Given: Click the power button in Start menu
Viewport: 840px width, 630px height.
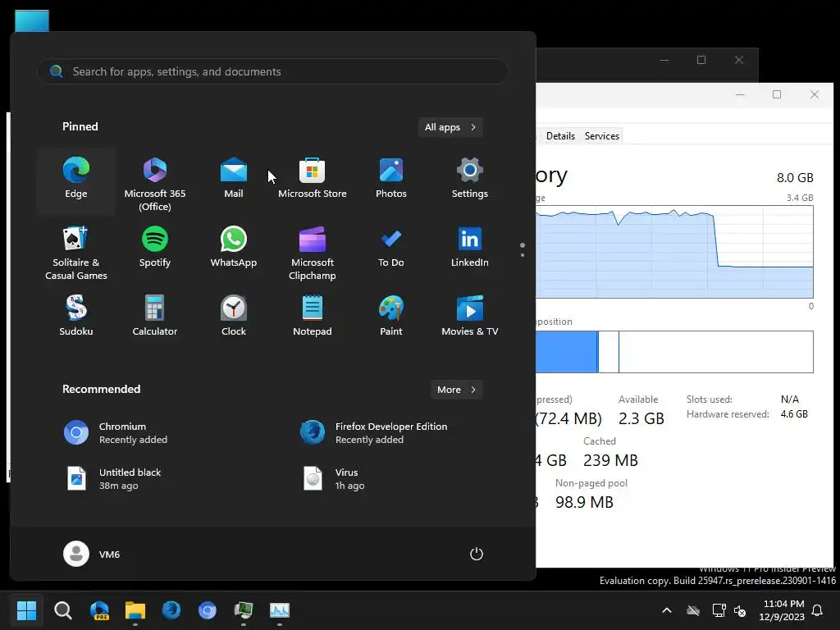Looking at the screenshot, I should click(x=477, y=554).
